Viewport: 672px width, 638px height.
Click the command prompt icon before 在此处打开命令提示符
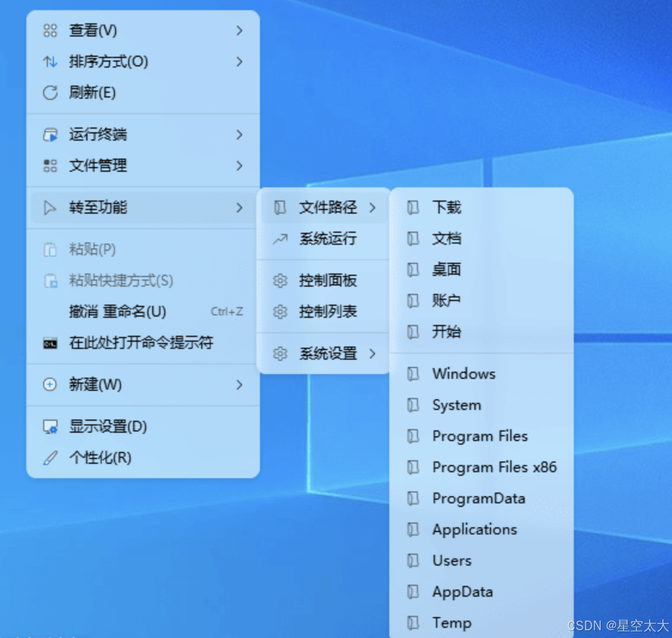tap(50, 342)
